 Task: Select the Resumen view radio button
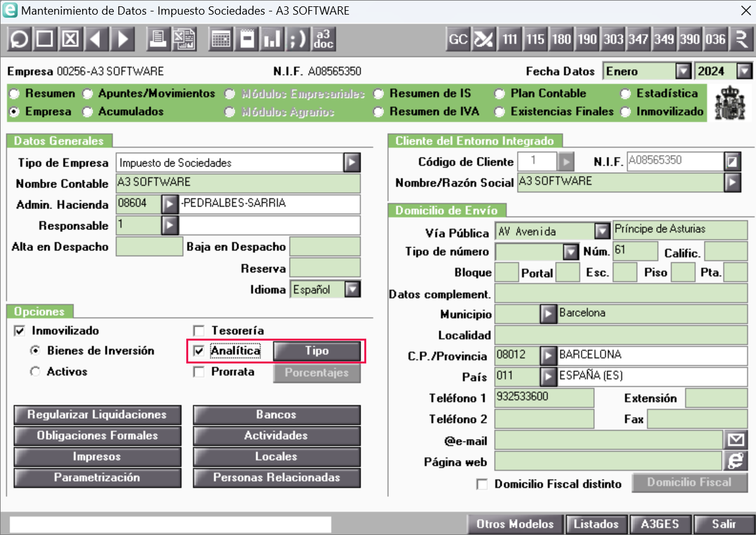(15, 93)
